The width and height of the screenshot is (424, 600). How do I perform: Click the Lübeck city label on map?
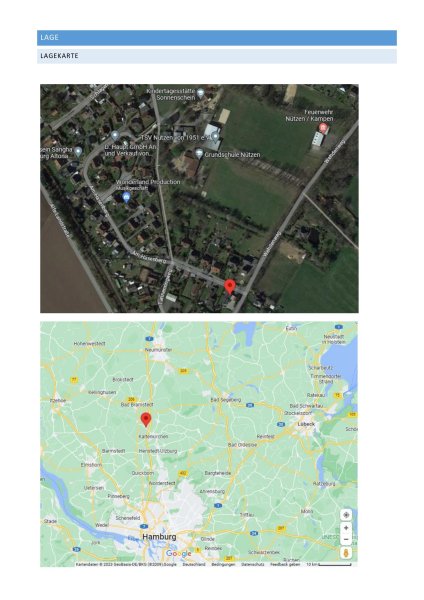tap(306, 424)
